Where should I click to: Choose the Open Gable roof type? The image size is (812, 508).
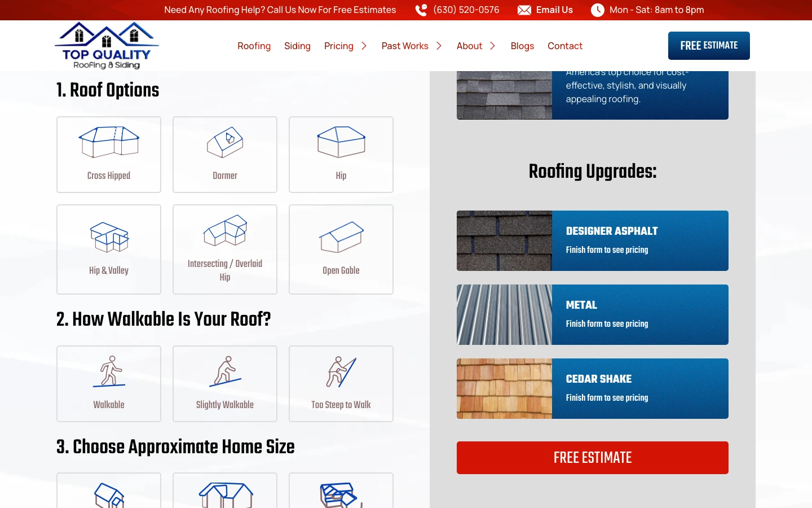coord(341,249)
